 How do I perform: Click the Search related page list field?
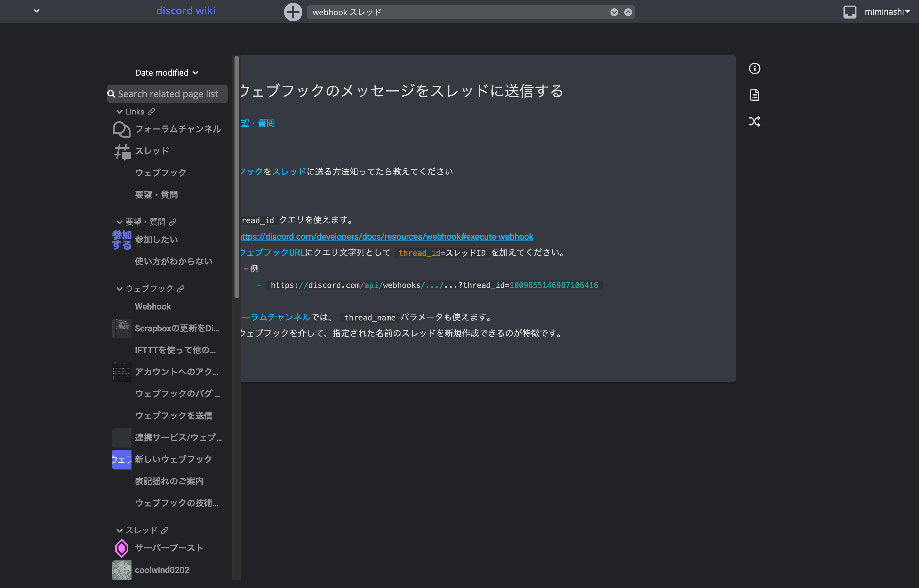click(168, 94)
